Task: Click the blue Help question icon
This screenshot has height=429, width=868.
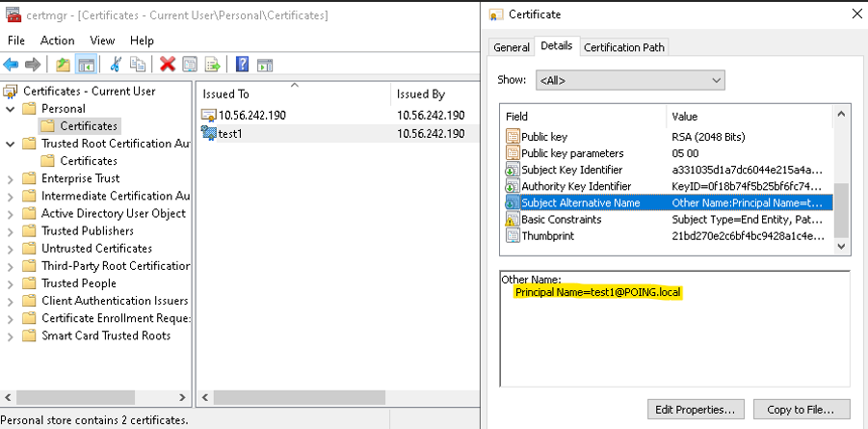Action: [x=242, y=65]
